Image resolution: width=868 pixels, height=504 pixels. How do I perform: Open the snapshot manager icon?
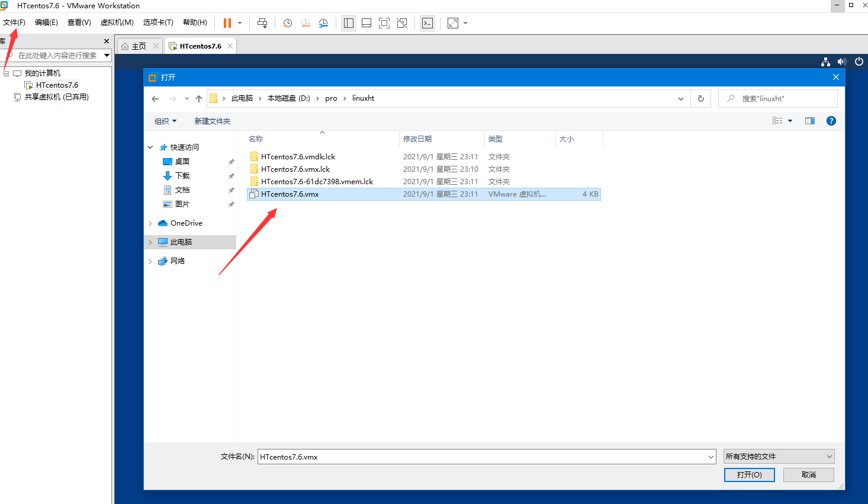[323, 23]
